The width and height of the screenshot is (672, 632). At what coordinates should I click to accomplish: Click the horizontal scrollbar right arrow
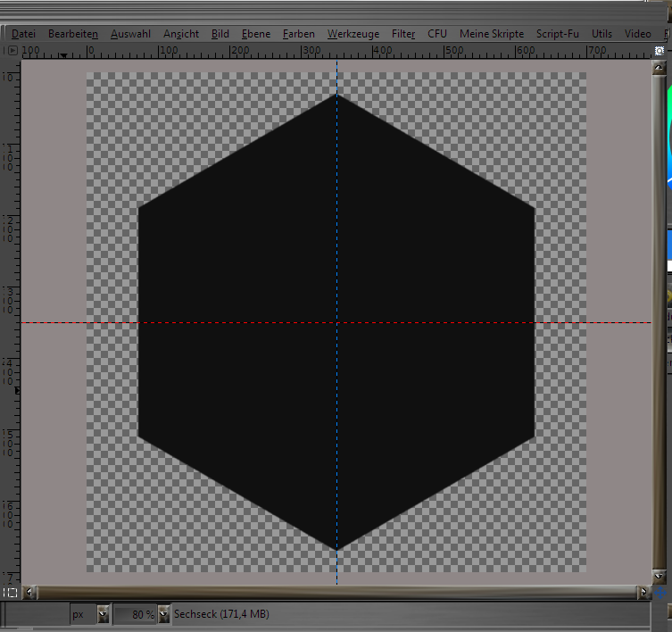[x=643, y=592]
